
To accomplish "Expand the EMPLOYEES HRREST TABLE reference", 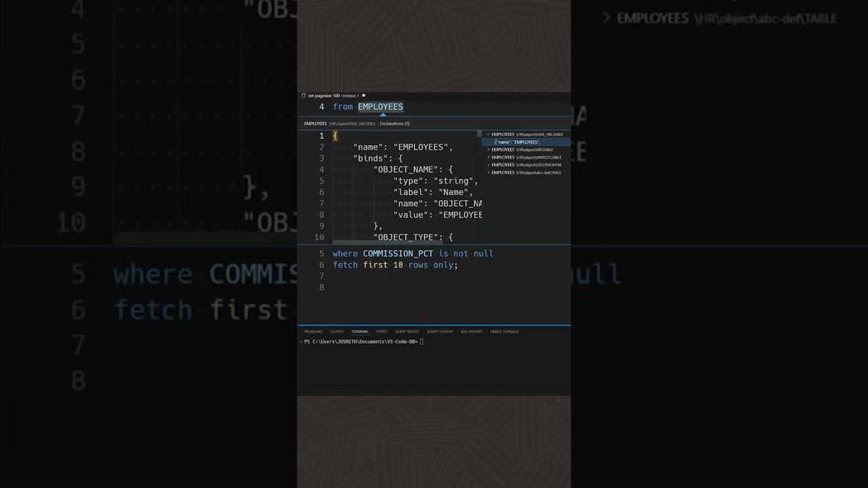I will coord(488,157).
